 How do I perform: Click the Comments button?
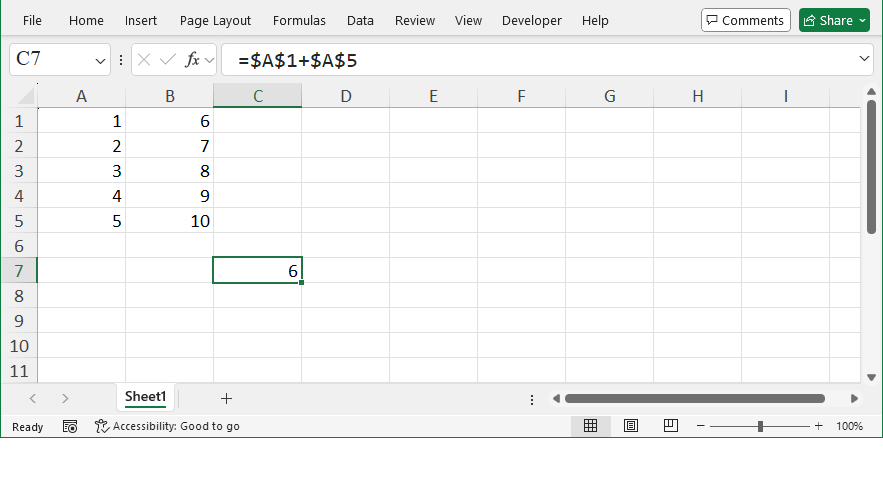coord(746,20)
